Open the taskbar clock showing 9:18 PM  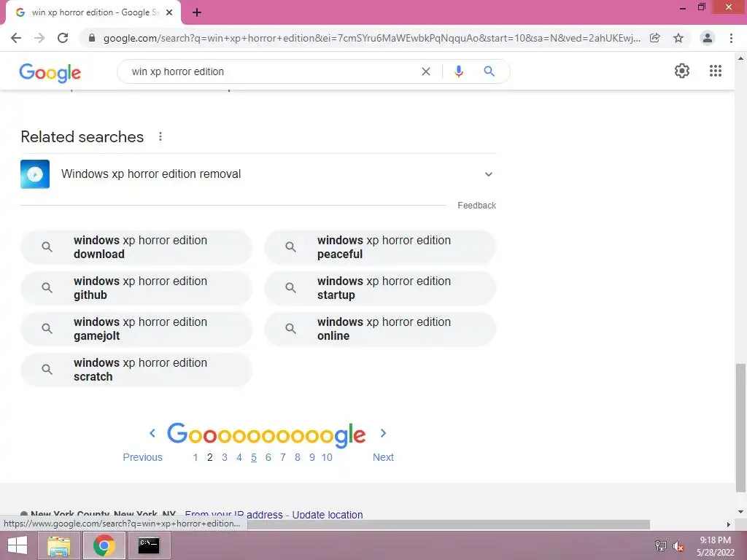coord(715,546)
